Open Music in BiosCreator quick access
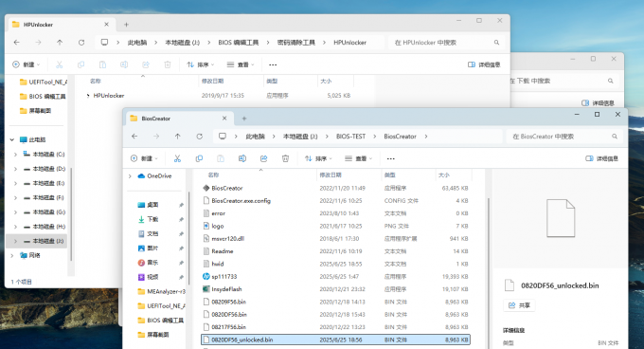The image size is (644, 349). point(152,263)
